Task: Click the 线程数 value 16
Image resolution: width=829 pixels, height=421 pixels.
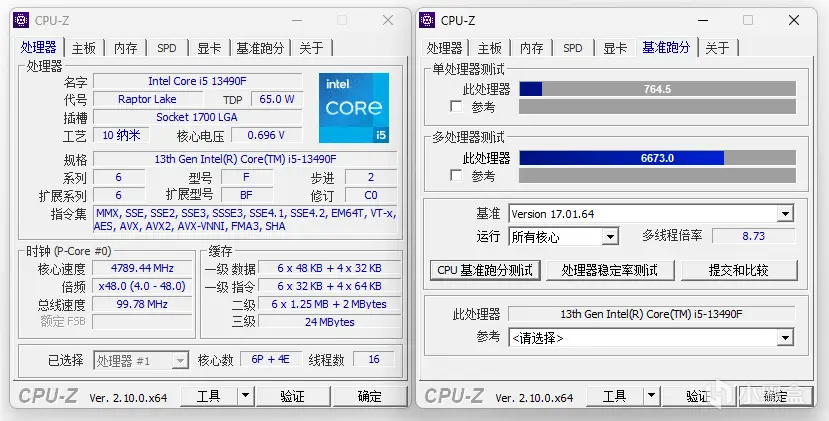Action: click(374, 359)
